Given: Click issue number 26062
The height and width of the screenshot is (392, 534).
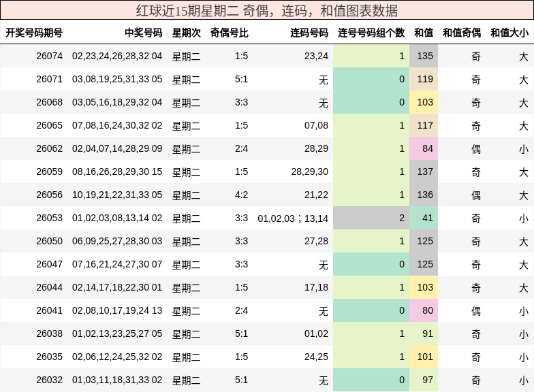Looking at the screenshot, I should tap(49, 148).
